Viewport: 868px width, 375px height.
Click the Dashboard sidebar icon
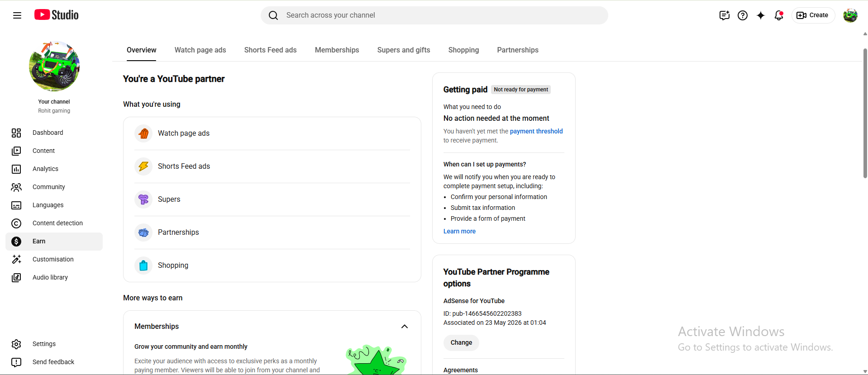point(16,133)
